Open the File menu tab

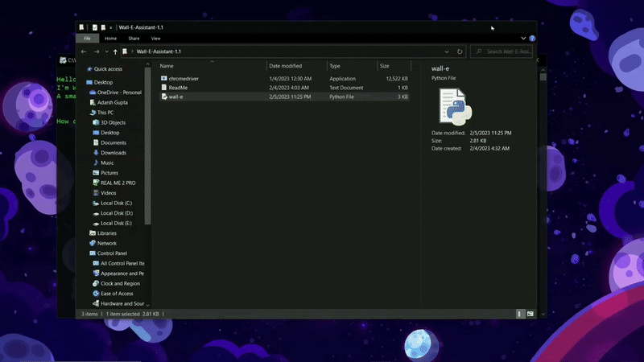click(87, 38)
